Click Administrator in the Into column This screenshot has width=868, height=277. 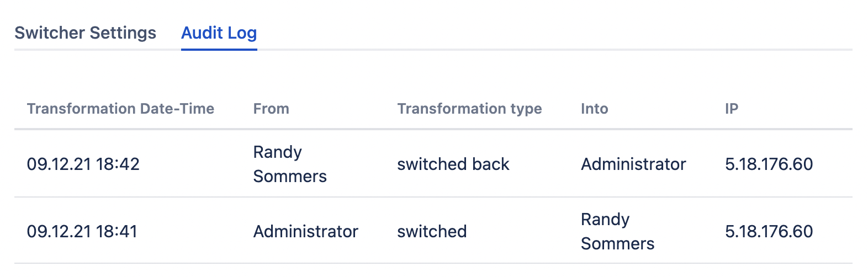(x=633, y=164)
